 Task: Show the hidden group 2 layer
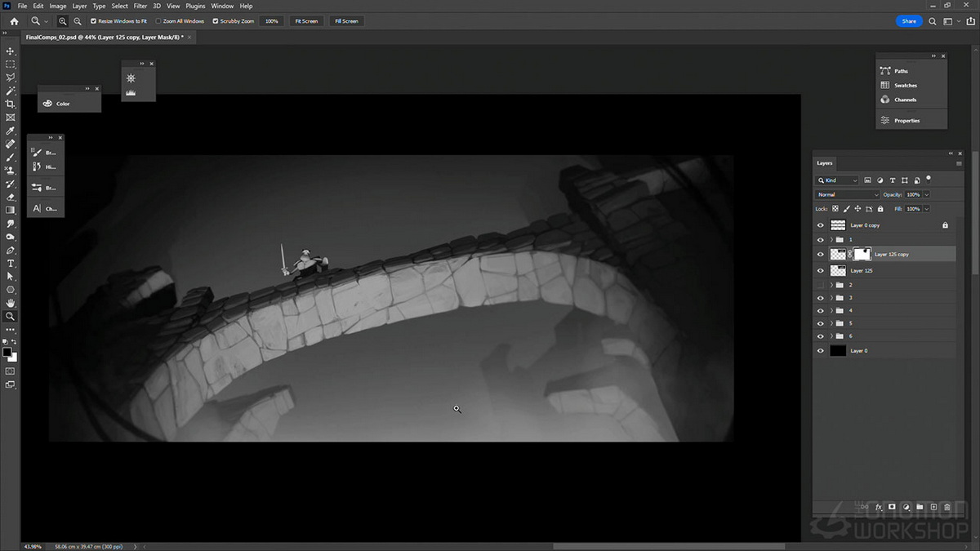(x=821, y=285)
